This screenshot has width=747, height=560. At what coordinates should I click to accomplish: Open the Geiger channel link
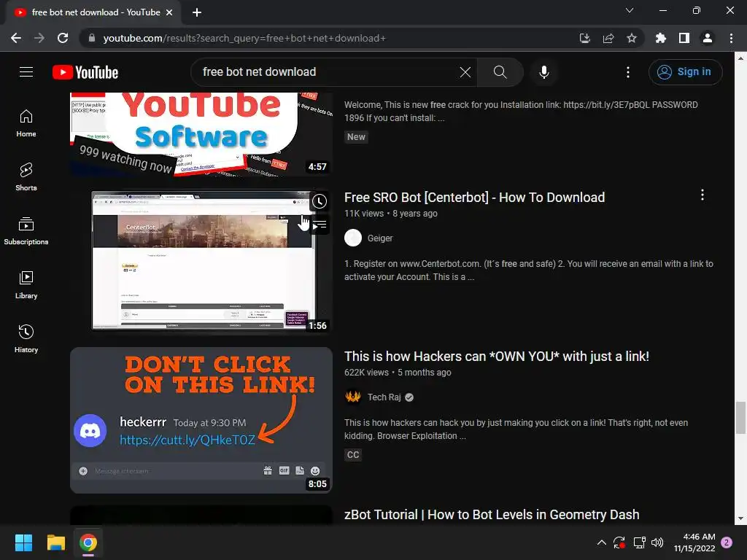379,238
